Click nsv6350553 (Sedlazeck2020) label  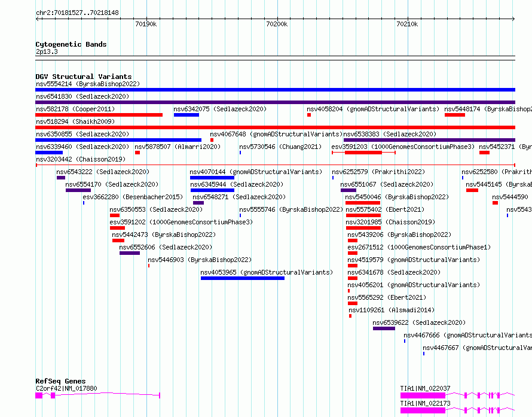pos(156,209)
